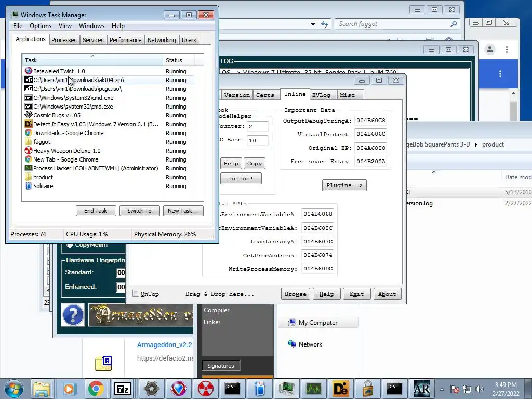
Task: Switch to the AR Armageddon taskbar icon
Action: pos(422,389)
